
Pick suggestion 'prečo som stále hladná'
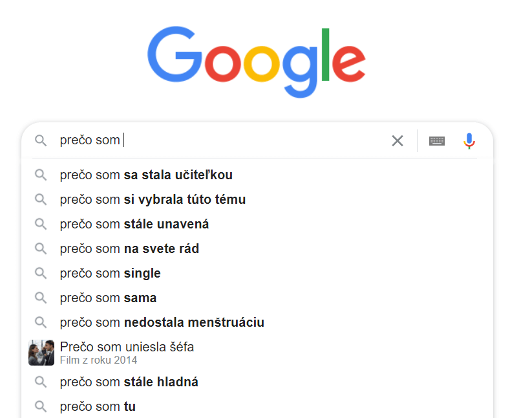click(x=129, y=382)
